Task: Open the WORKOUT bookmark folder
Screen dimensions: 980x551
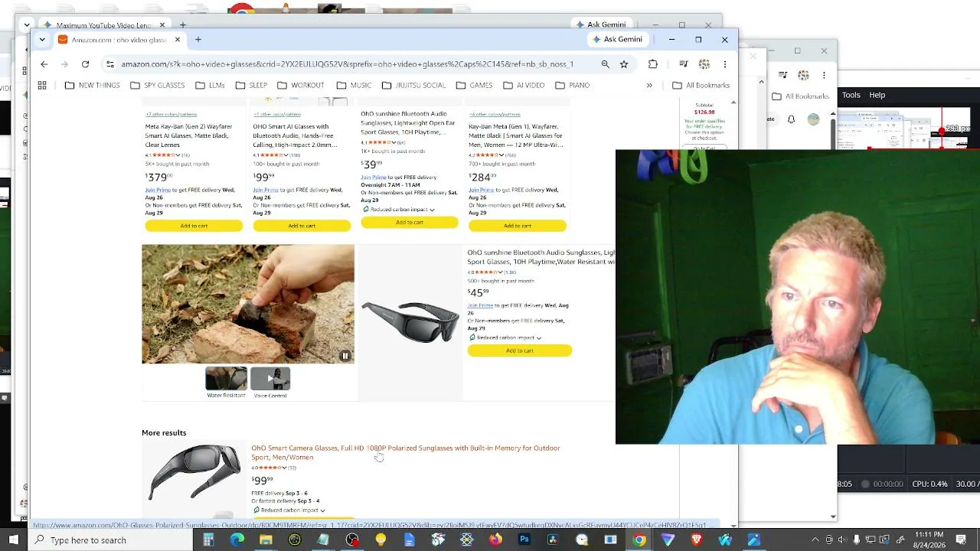Action: 301,85
